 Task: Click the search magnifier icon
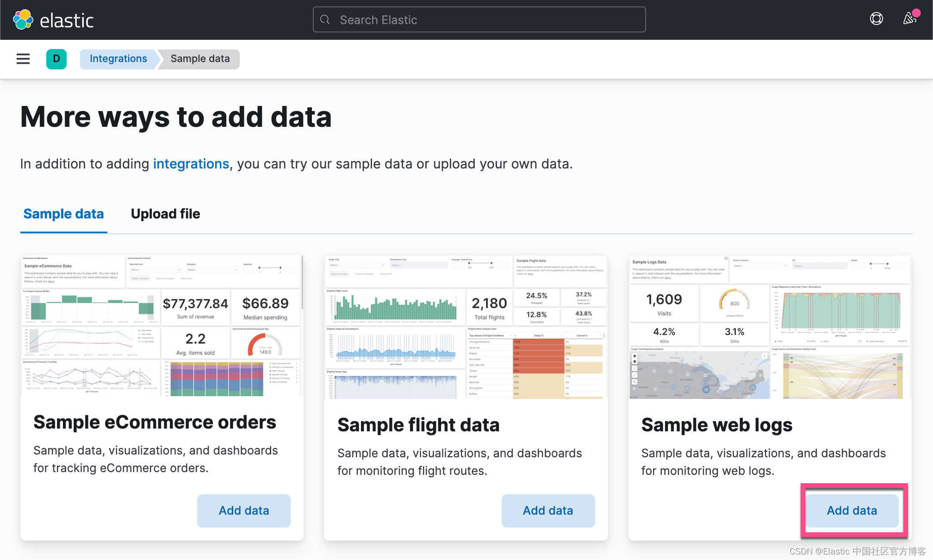[x=325, y=20]
